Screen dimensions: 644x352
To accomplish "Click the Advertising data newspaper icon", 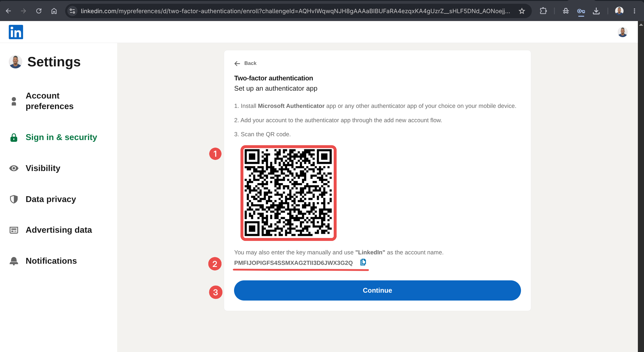I will click(x=14, y=230).
